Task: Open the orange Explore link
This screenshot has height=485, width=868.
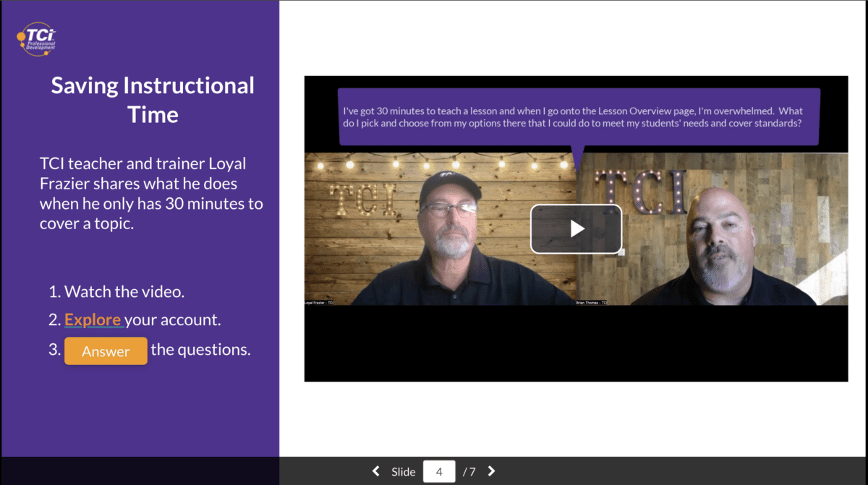Action: [93, 319]
